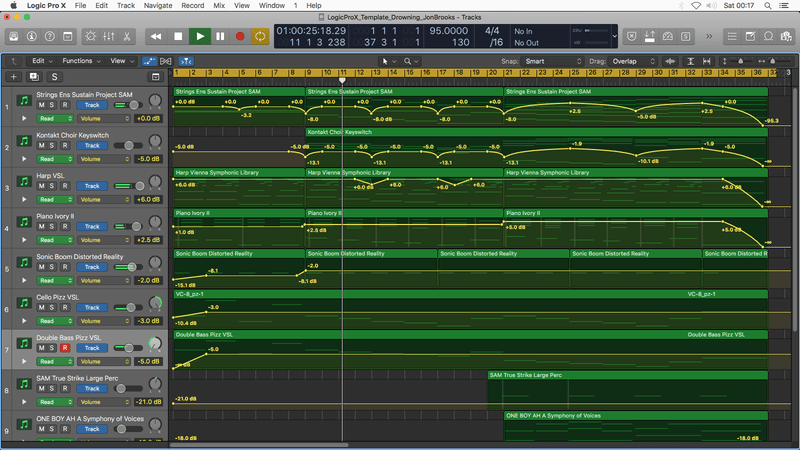Rewind the playhead
This screenshot has height=450, width=800.
pyautogui.click(x=156, y=36)
